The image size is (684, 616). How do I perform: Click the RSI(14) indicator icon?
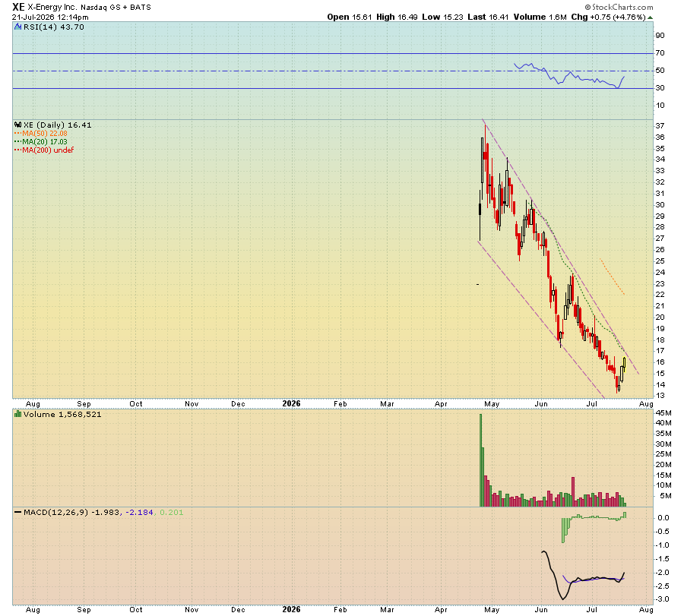[x=18, y=27]
